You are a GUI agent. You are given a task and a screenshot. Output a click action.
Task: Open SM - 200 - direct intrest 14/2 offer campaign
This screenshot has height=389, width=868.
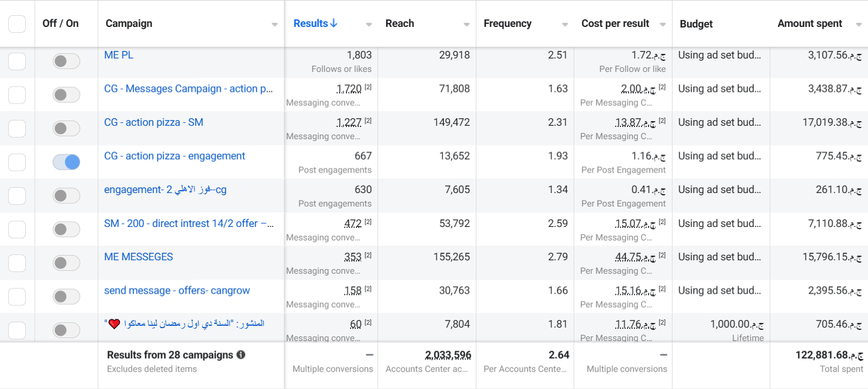[189, 223]
